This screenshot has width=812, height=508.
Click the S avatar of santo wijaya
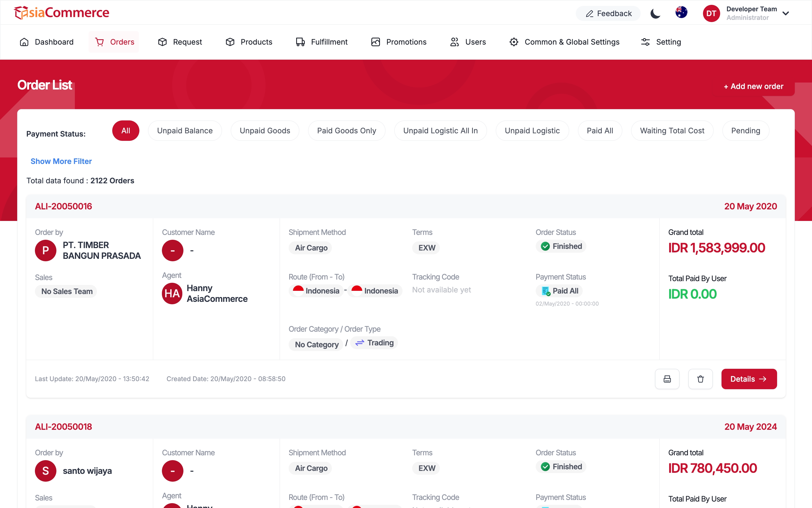(46, 471)
